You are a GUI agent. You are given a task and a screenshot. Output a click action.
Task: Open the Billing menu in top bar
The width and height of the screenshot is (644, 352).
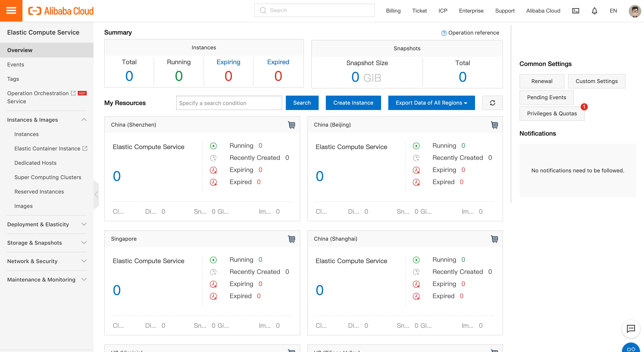pyautogui.click(x=393, y=11)
